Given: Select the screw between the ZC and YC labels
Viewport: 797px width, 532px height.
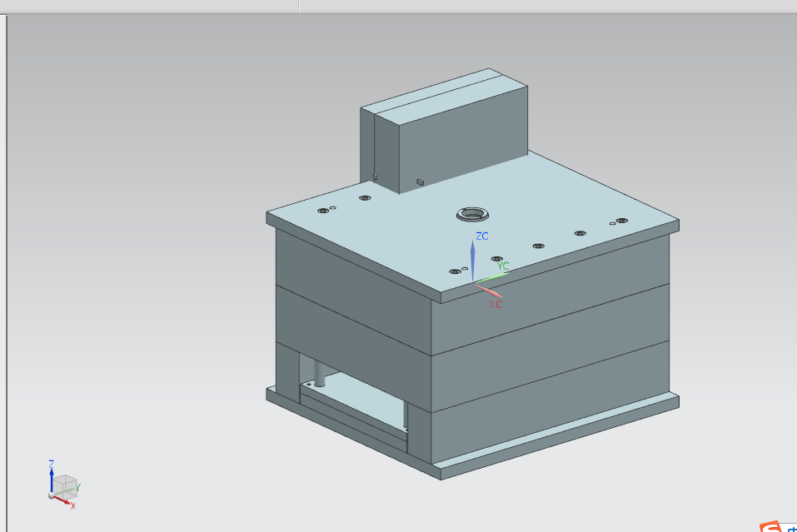Looking at the screenshot, I should 497,259.
